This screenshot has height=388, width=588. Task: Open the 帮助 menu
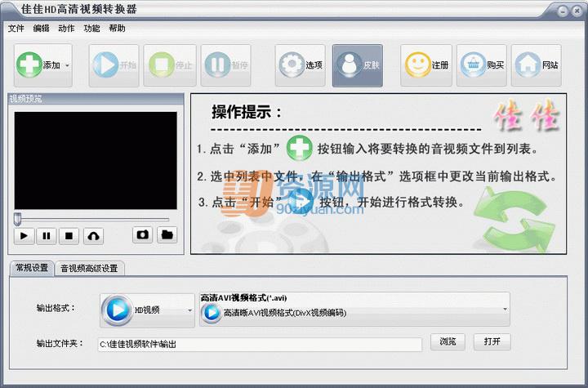tap(117, 28)
